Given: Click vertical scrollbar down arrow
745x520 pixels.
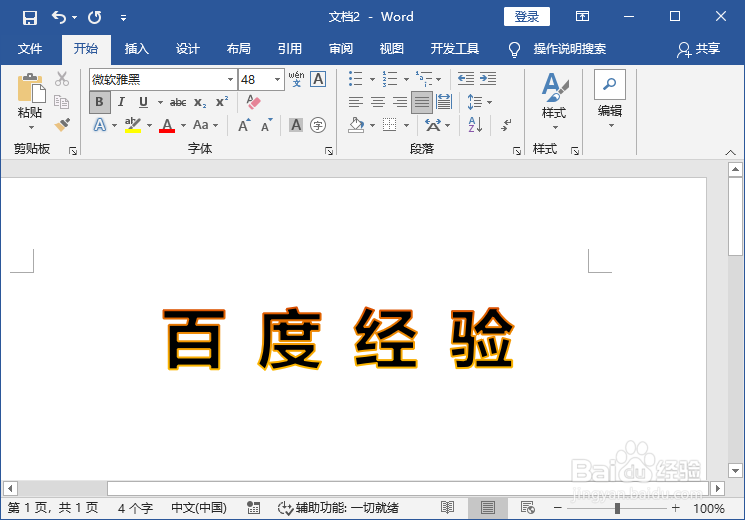Looking at the screenshot, I should (735, 471).
